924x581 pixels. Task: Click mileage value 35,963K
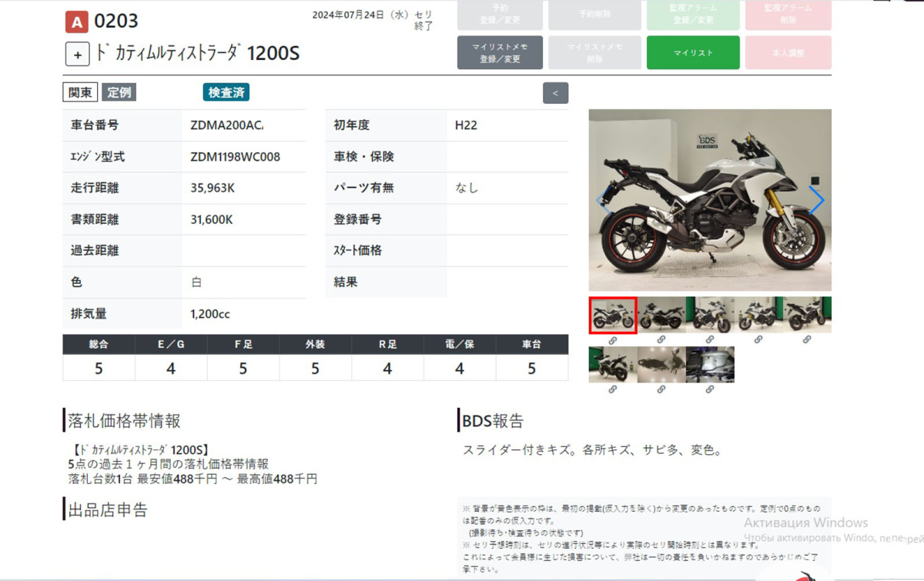(212, 188)
